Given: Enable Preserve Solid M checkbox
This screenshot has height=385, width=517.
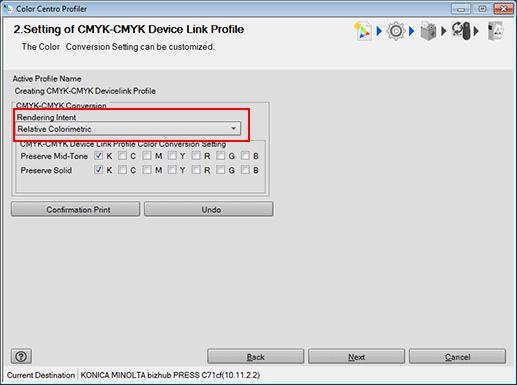Looking at the screenshot, I should [x=147, y=170].
